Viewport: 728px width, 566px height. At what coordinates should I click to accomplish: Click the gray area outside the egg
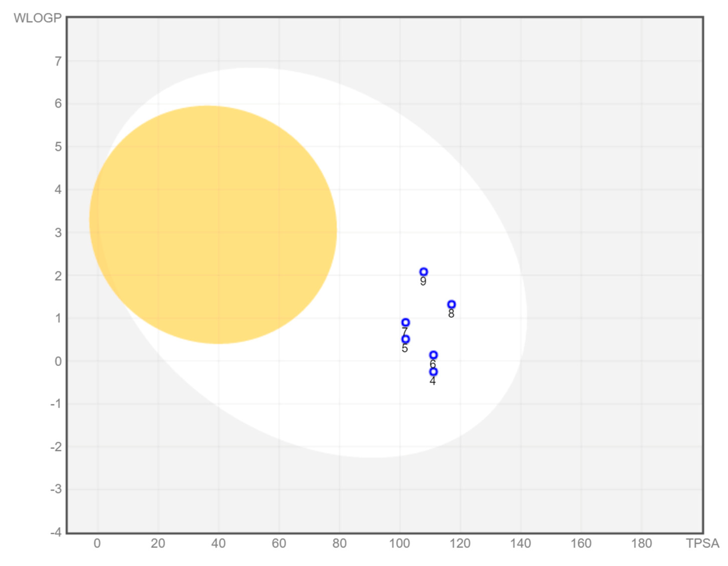point(617,133)
